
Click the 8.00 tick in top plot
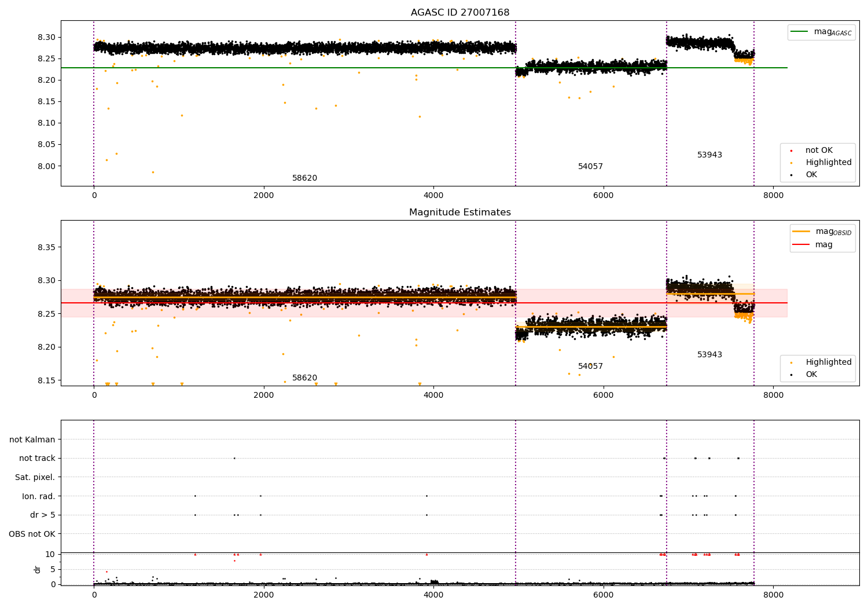click(x=46, y=166)
